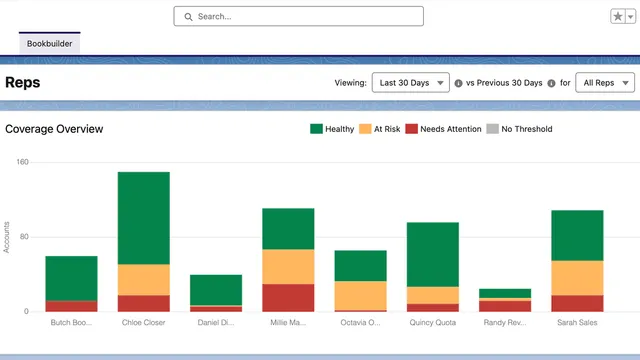Screen dimensions: 640x360
Task: Open the Last 30 Days dropdown
Action: coord(411,83)
